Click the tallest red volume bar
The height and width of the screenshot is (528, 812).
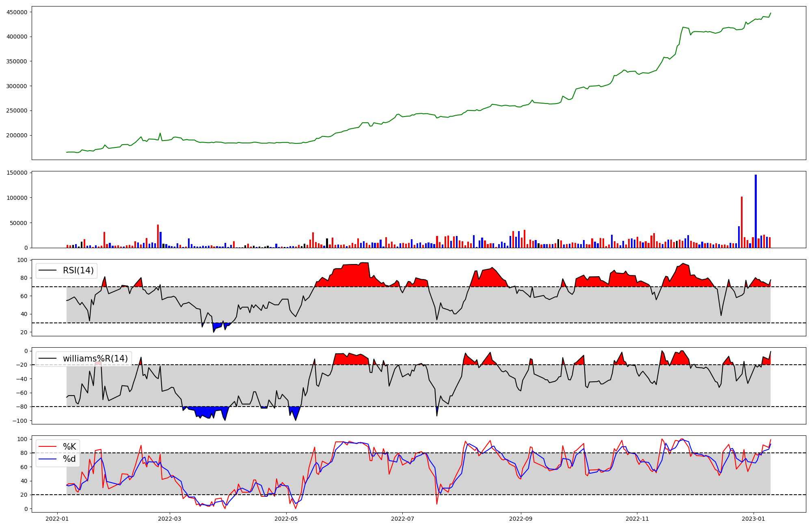point(742,222)
